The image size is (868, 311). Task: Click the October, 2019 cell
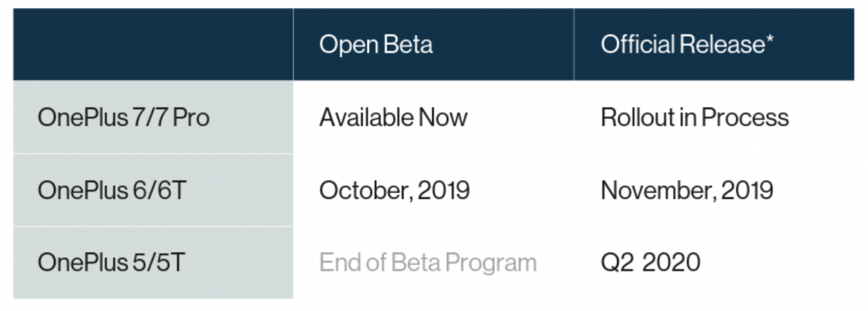[x=394, y=190]
